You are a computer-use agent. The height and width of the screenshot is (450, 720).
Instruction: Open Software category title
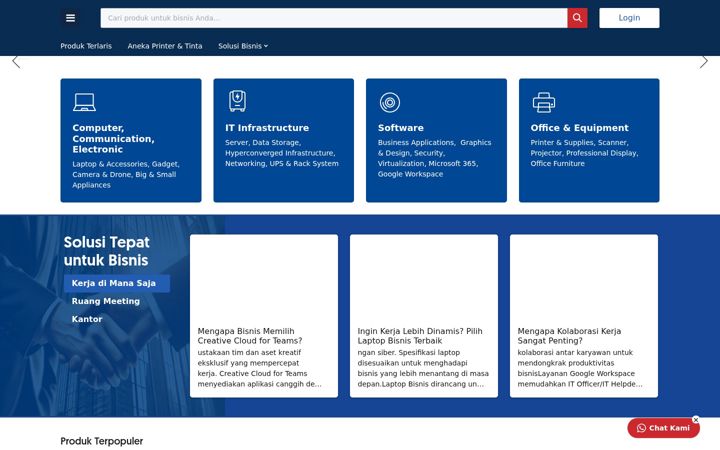point(400,128)
